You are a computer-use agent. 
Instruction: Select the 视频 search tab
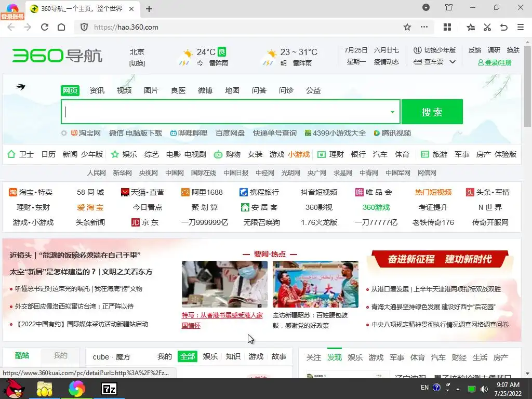(124, 90)
